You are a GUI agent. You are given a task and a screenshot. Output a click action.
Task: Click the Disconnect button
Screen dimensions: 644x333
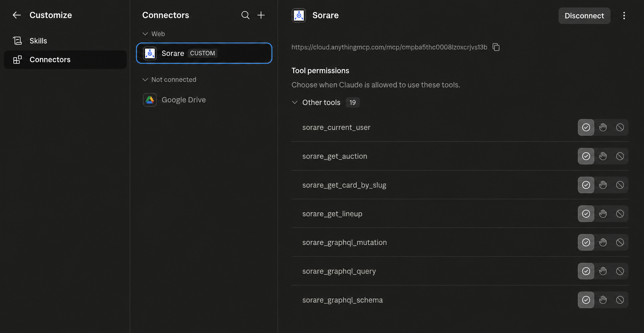[584, 16]
